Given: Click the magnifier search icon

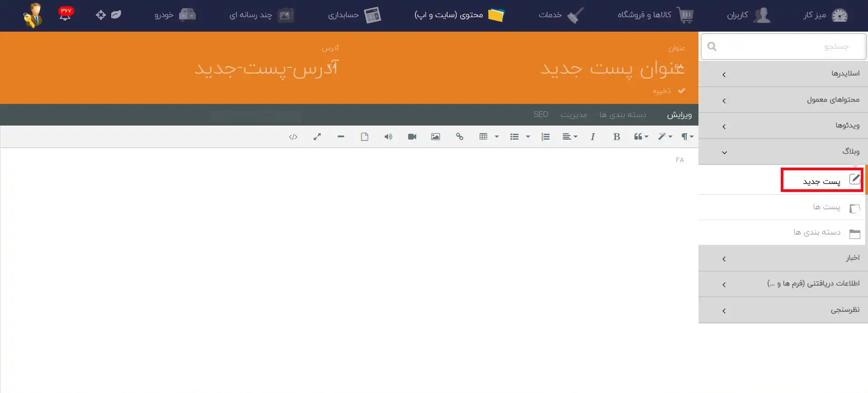Looking at the screenshot, I should tap(712, 47).
